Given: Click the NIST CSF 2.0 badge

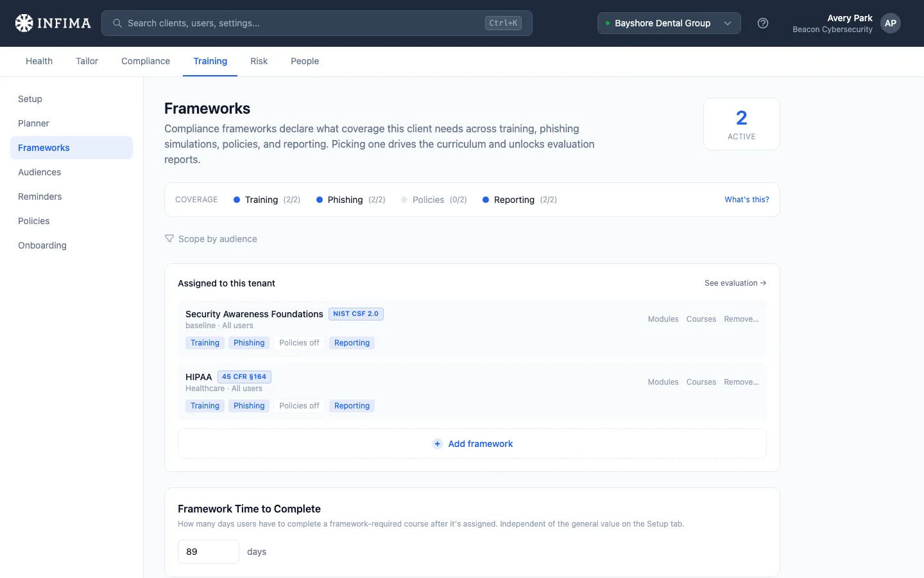Looking at the screenshot, I should pos(356,314).
